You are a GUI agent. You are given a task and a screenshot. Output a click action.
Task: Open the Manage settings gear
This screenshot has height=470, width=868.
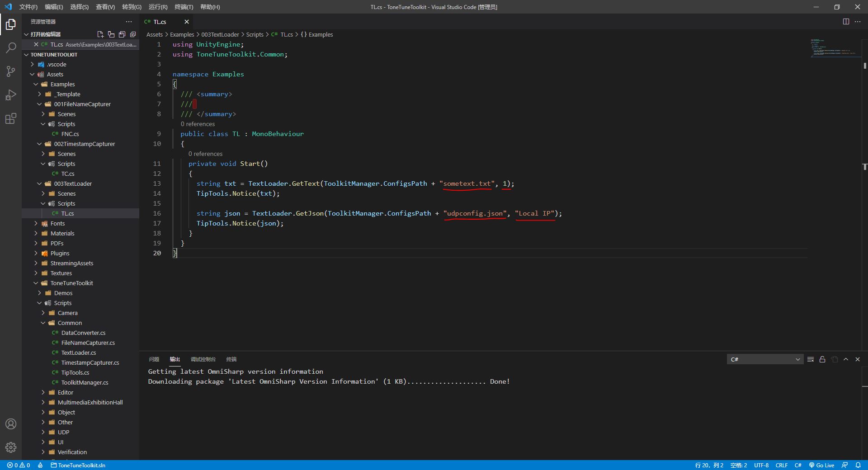(x=11, y=447)
